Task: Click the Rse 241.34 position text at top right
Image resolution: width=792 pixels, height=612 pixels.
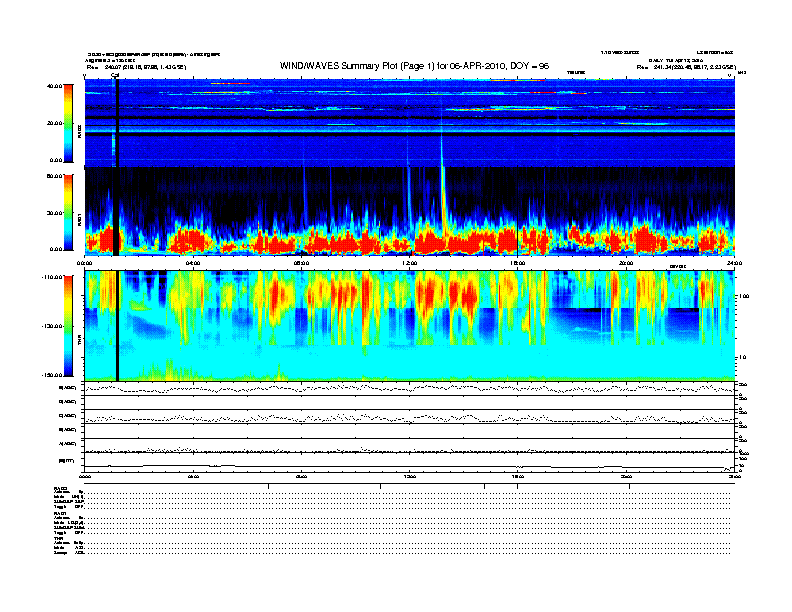Action: [x=686, y=67]
